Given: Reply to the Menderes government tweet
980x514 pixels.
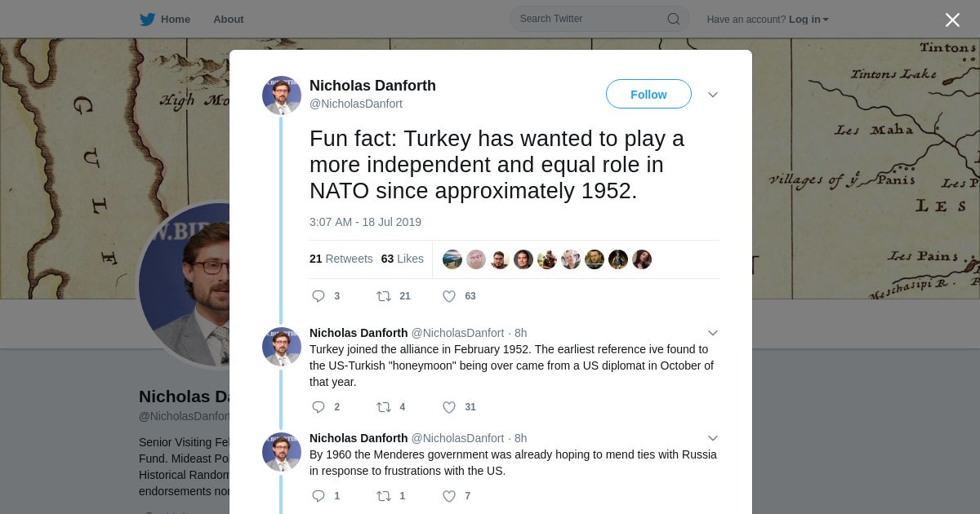Looking at the screenshot, I should coord(319,496).
